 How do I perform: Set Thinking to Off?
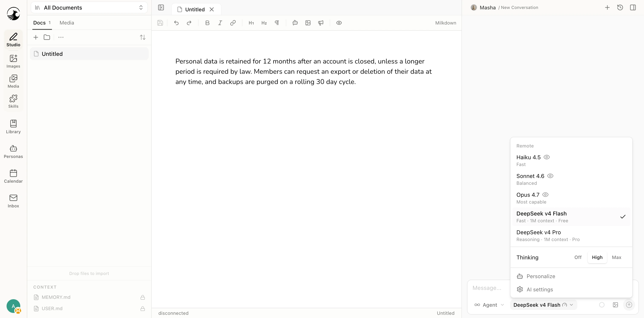tap(578, 257)
